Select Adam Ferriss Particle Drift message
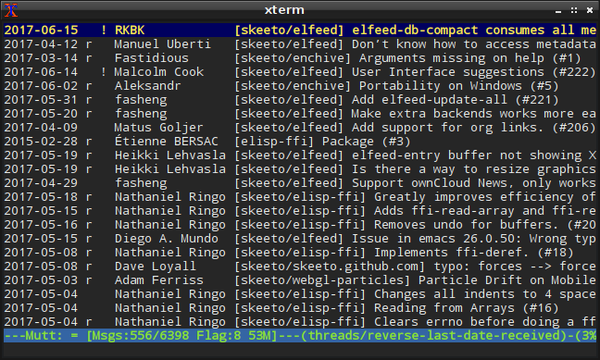The width and height of the screenshot is (600, 360). coord(300,280)
